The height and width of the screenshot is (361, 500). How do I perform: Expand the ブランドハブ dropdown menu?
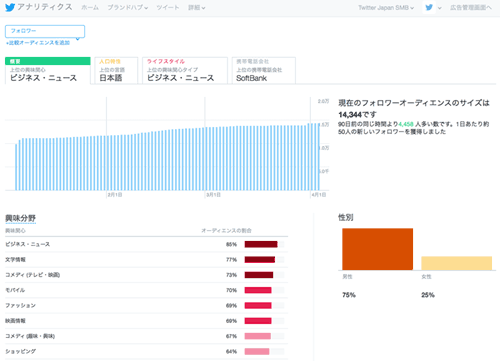(x=128, y=7)
